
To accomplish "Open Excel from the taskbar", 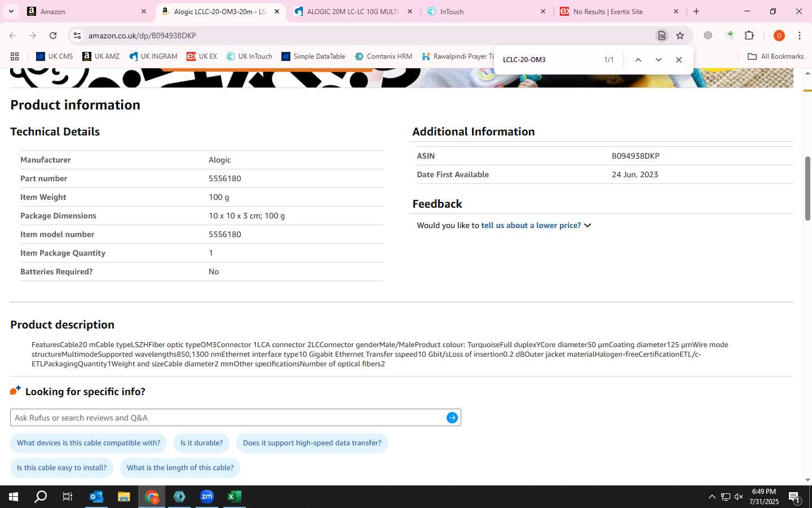I will [235, 497].
